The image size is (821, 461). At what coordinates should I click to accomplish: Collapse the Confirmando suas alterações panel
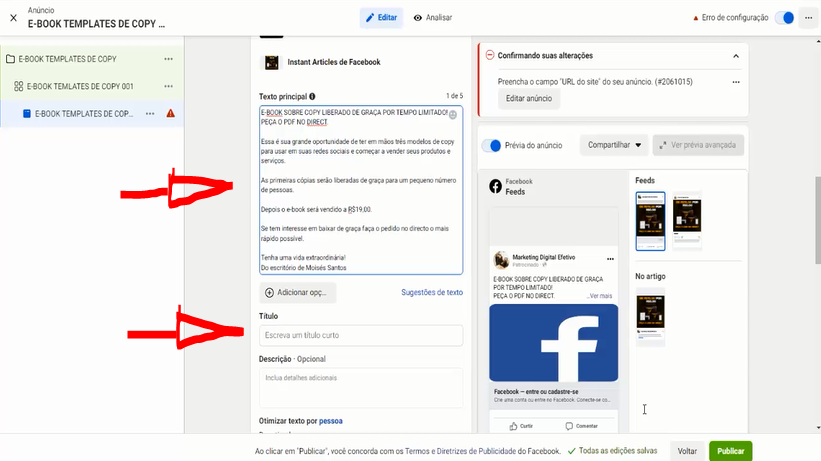736,56
